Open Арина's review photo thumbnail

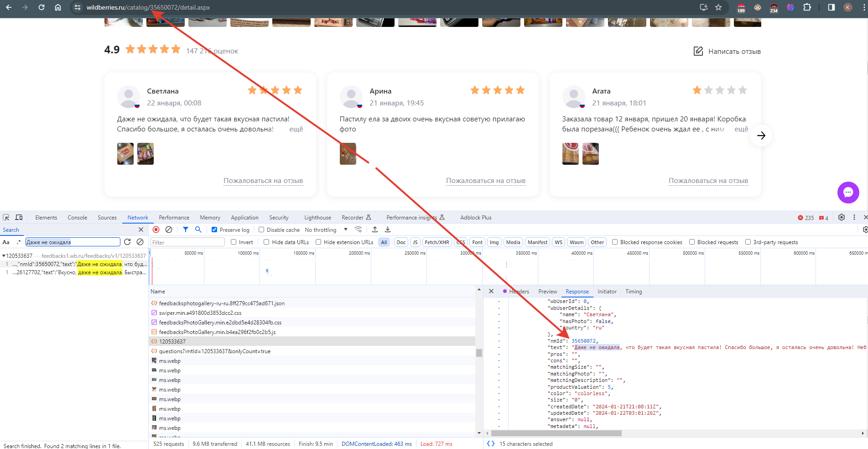coord(348,154)
